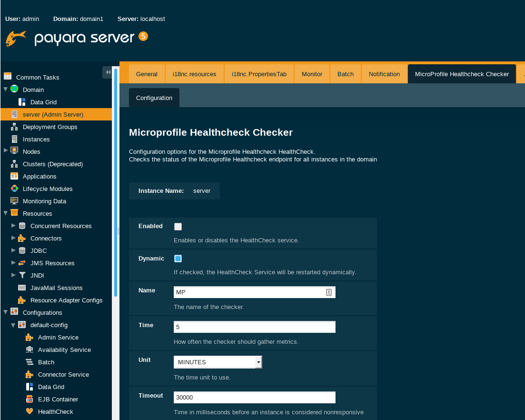Click the Clusters (Deprecated) icon
Image resolution: width=525 pixels, height=420 pixels.
[x=14, y=164]
